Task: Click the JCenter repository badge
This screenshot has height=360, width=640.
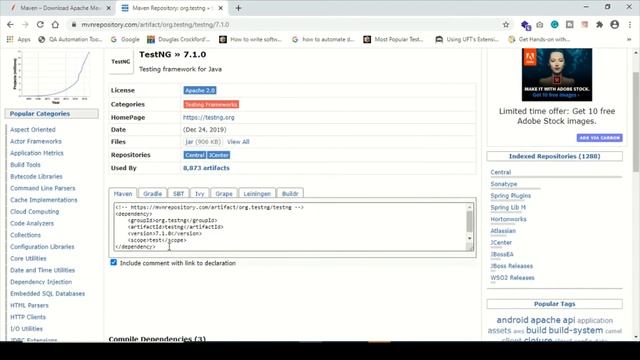Action: pyautogui.click(x=218, y=155)
